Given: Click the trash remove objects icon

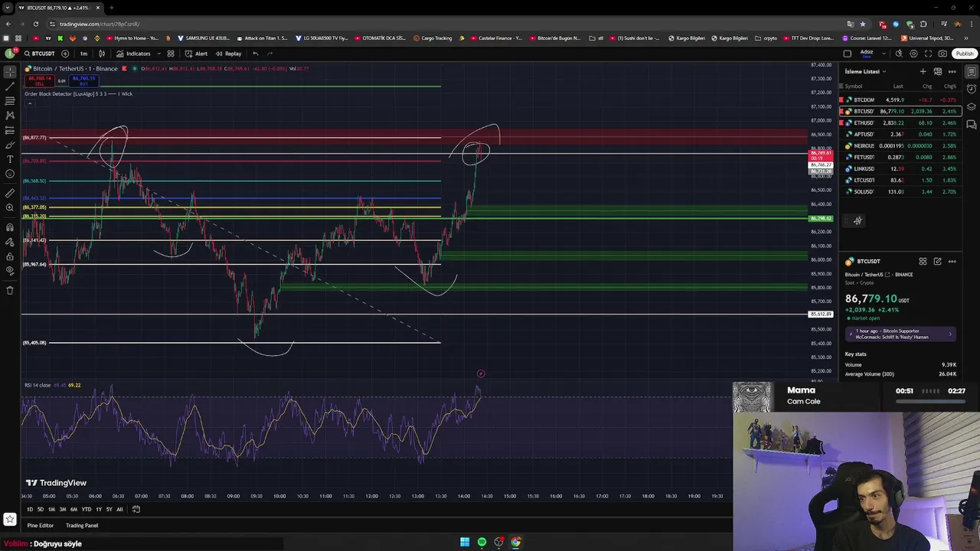Looking at the screenshot, I should 10,290.
